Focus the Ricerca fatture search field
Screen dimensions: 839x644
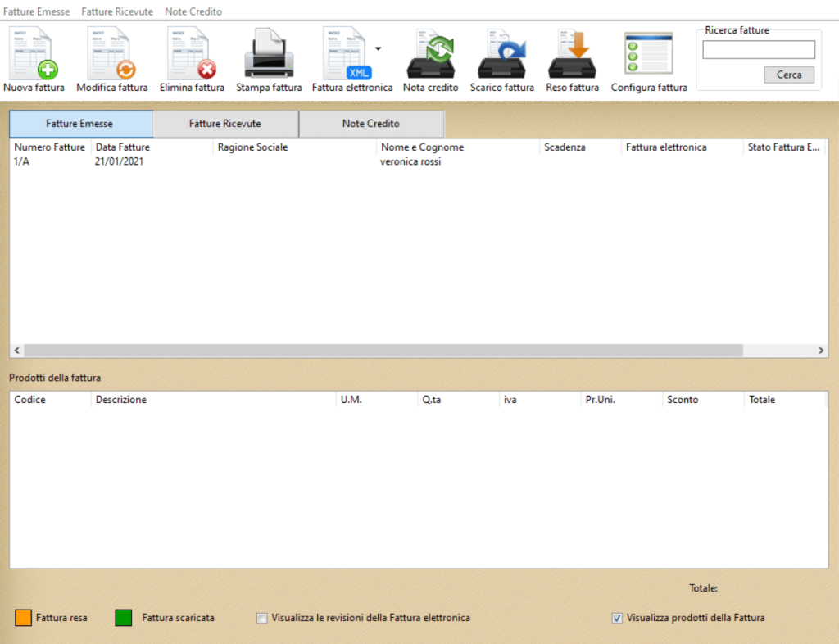pyautogui.click(x=759, y=50)
